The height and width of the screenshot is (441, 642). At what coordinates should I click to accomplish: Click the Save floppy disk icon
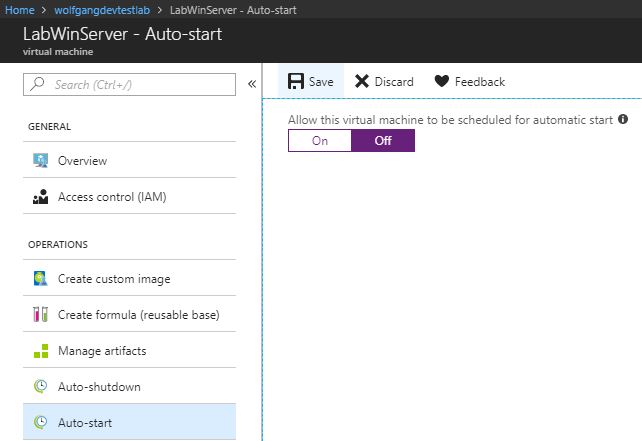pos(296,81)
